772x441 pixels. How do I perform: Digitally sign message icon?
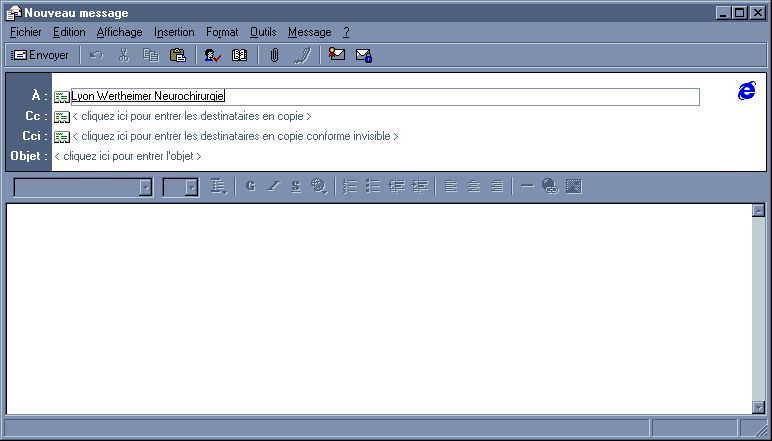337,54
